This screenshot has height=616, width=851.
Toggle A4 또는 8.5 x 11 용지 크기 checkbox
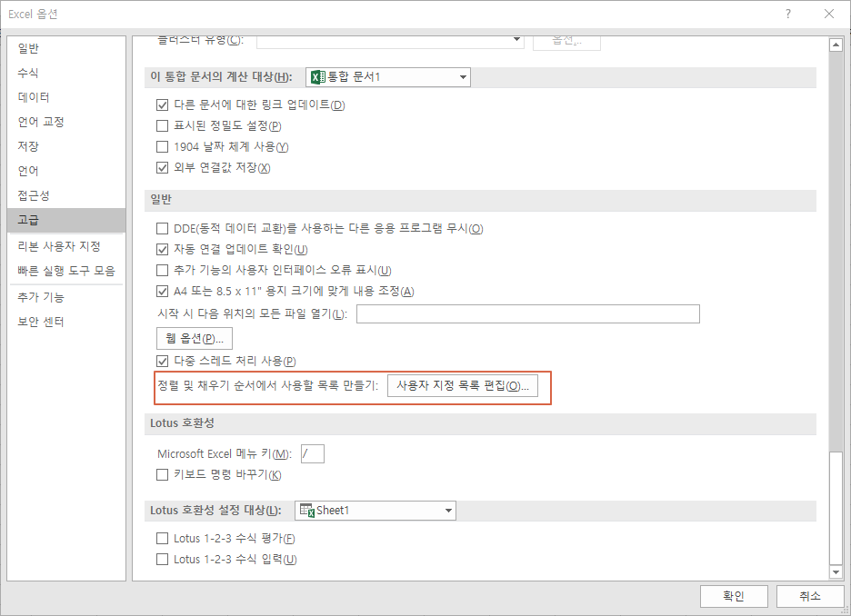tap(162, 291)
